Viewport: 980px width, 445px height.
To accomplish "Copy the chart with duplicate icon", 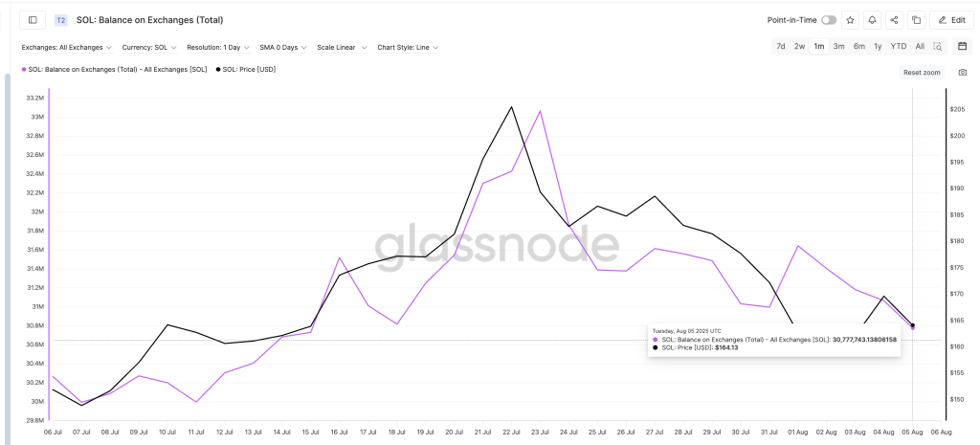I will 916,19.
